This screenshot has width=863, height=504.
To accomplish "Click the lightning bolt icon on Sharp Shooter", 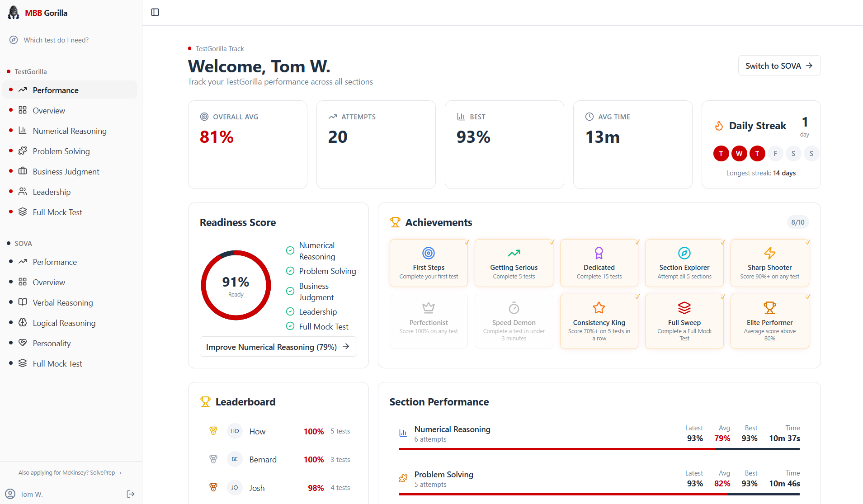I will tap(770, 253).
